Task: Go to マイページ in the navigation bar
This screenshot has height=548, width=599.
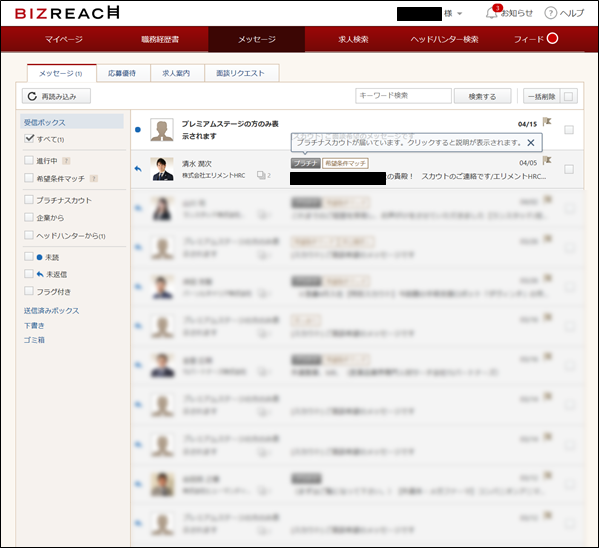Action: click(64, 39)
